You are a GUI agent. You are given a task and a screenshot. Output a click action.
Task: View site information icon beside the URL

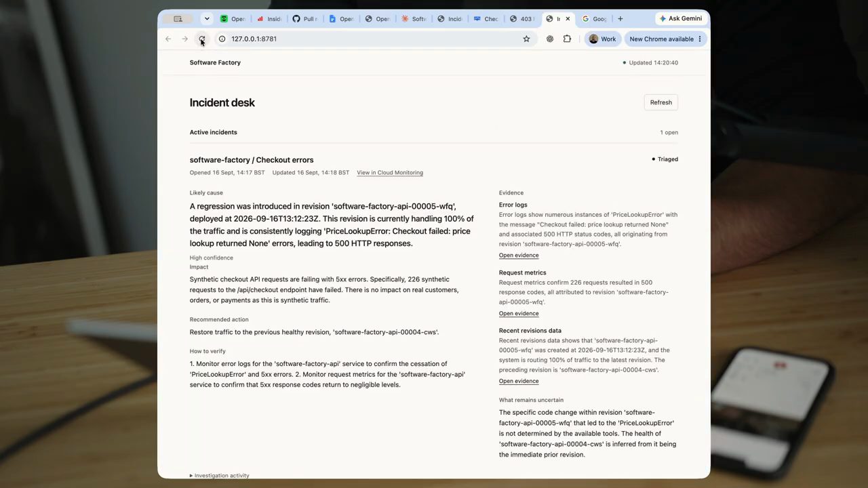click(x=222, y=39)
